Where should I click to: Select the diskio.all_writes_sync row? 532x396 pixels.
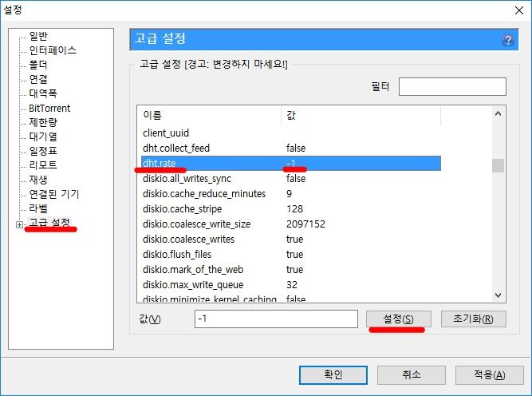[291, 178]
